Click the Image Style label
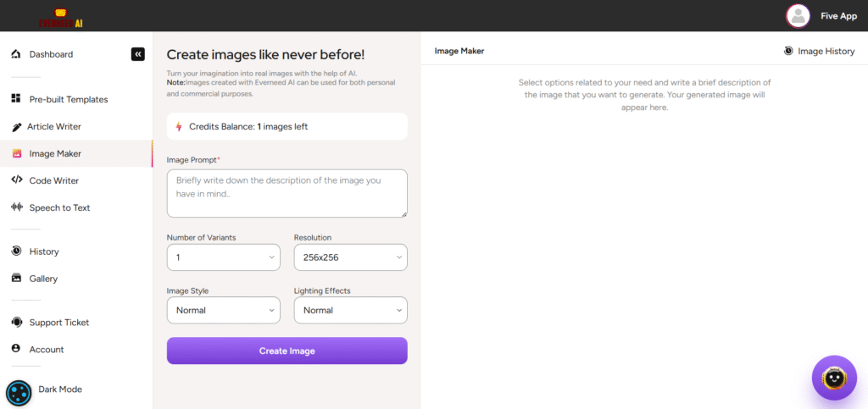868x409 pixels. pyautogui.click(x=187, y=290)
